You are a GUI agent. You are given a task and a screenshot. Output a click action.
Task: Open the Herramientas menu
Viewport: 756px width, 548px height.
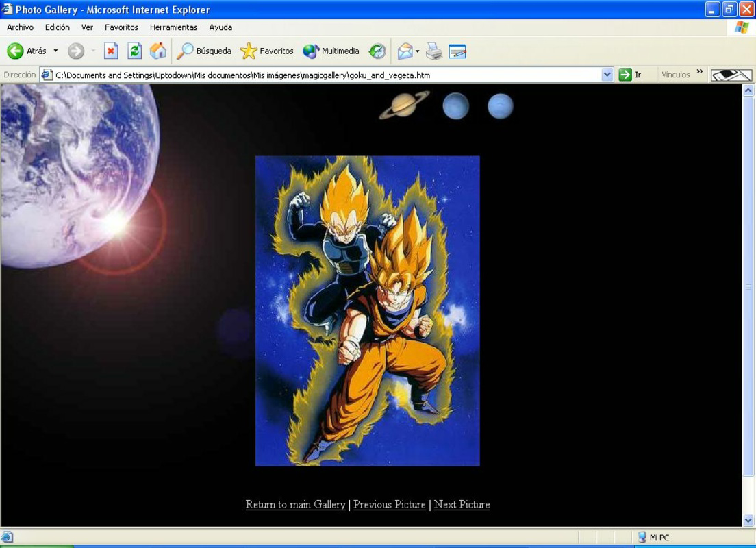tap(173, 27)
